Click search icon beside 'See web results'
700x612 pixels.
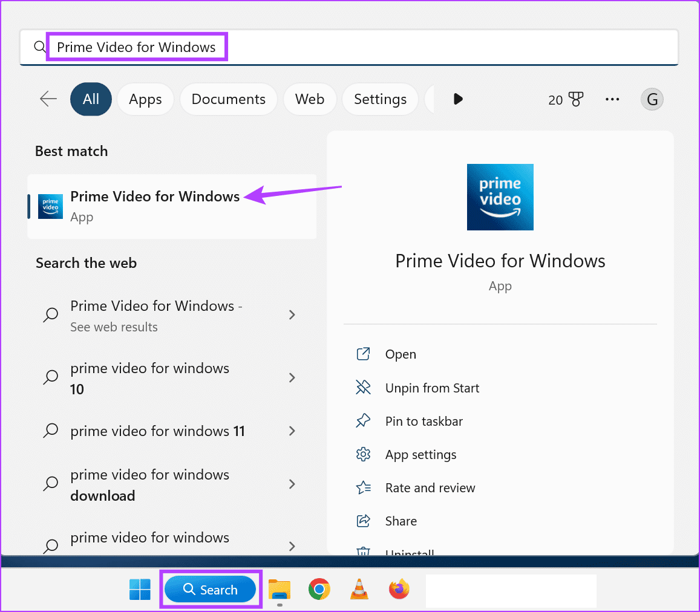pyautogui.click(x=50, y=314)
